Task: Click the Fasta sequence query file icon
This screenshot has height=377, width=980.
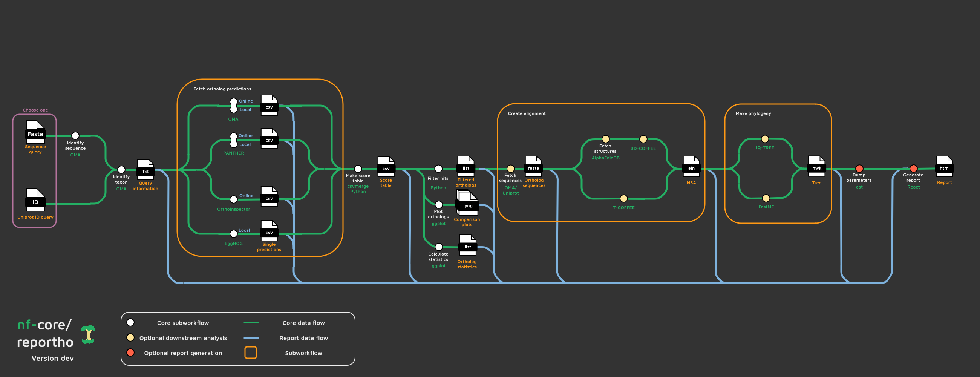Action: [x=35, y=132]
